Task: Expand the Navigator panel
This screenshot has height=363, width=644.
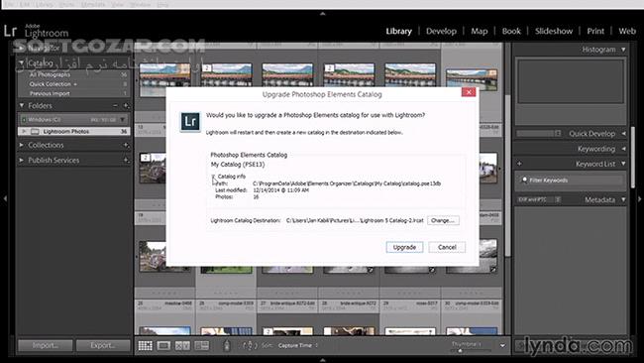Action: tap(22, 48)
